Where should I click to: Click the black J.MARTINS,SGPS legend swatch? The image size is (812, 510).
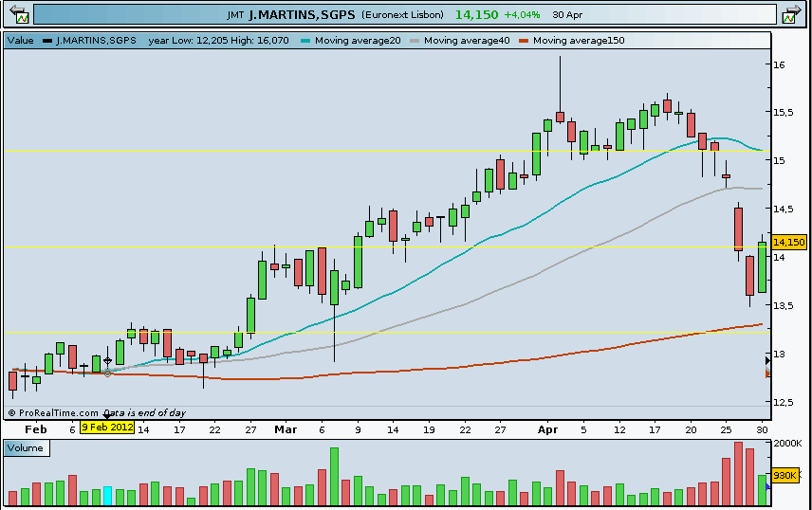click(47, 41)
